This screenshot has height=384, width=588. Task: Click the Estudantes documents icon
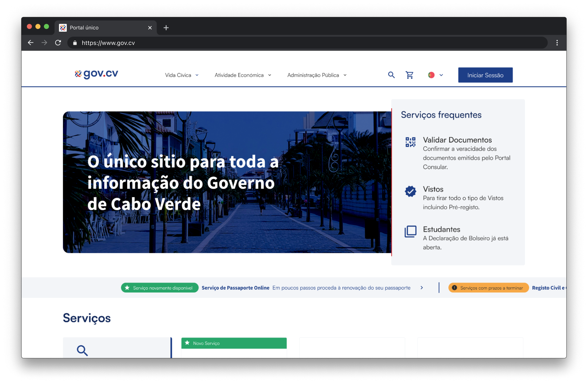point(410,231)
